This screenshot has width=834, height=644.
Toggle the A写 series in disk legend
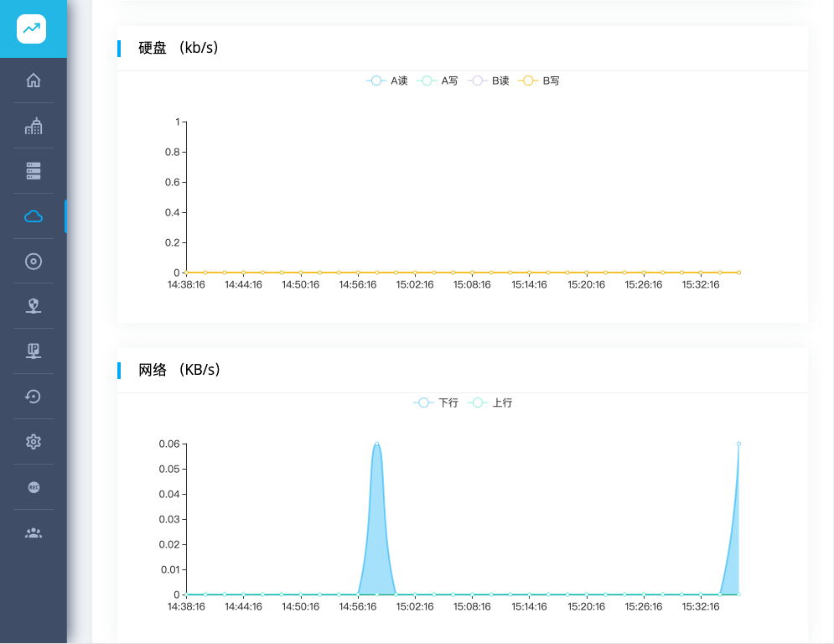[x=438, y=80]
